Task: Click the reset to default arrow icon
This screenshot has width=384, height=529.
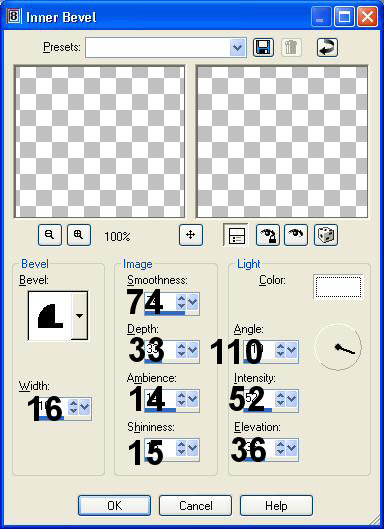Action: tap(327, 47)
